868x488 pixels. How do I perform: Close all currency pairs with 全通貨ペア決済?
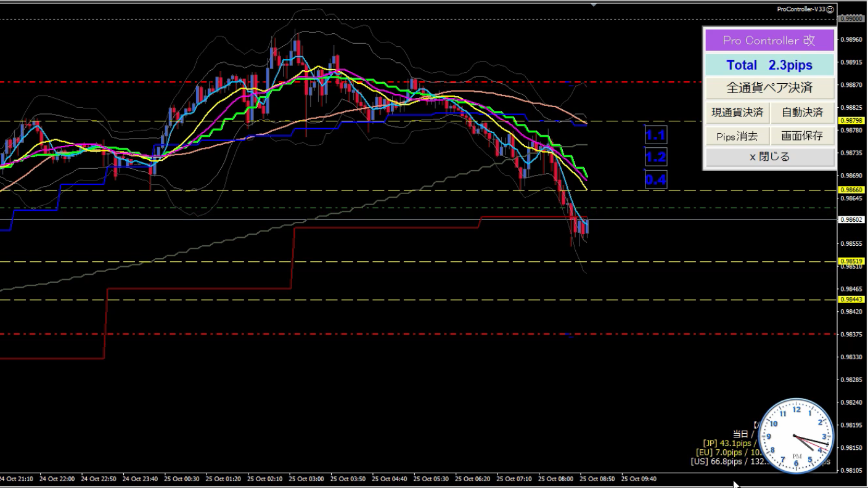pyautogui.click(x=769, y=88)
